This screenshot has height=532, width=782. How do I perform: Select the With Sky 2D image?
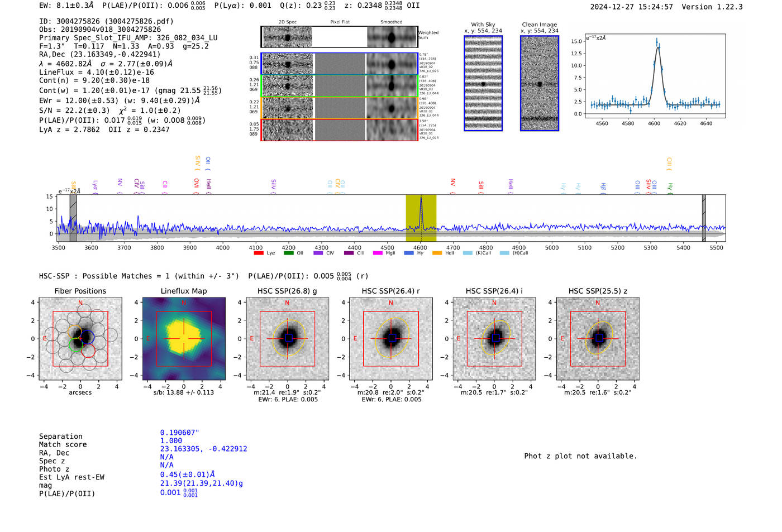pos(483,83)
